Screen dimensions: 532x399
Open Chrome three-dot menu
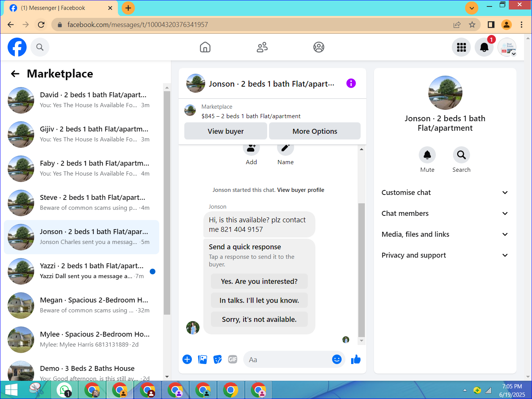521,25
